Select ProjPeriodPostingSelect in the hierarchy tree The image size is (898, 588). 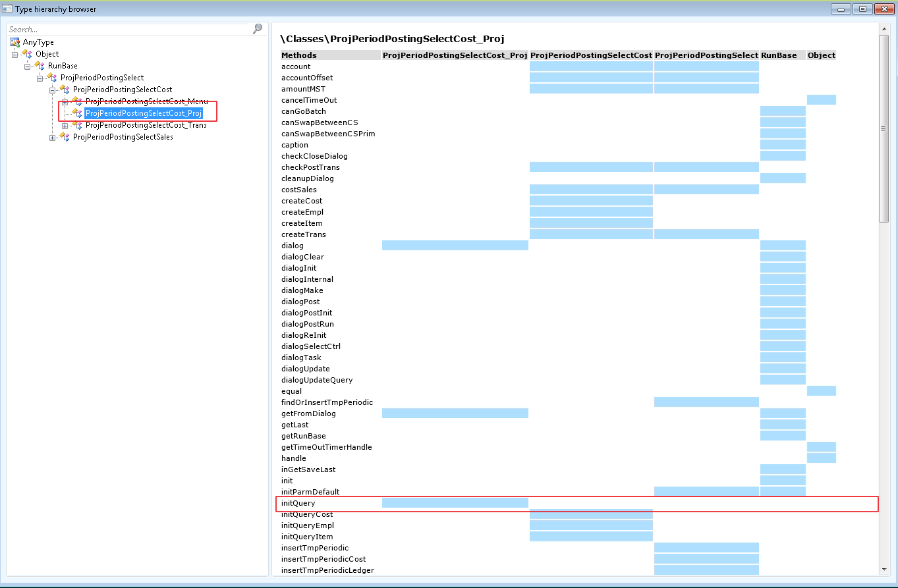102,78
